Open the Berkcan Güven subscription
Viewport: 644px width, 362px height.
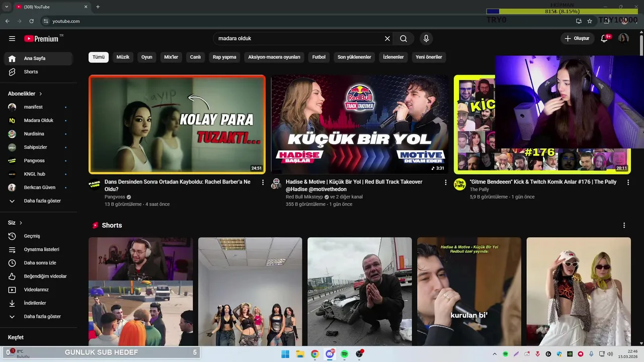[38, 188]
